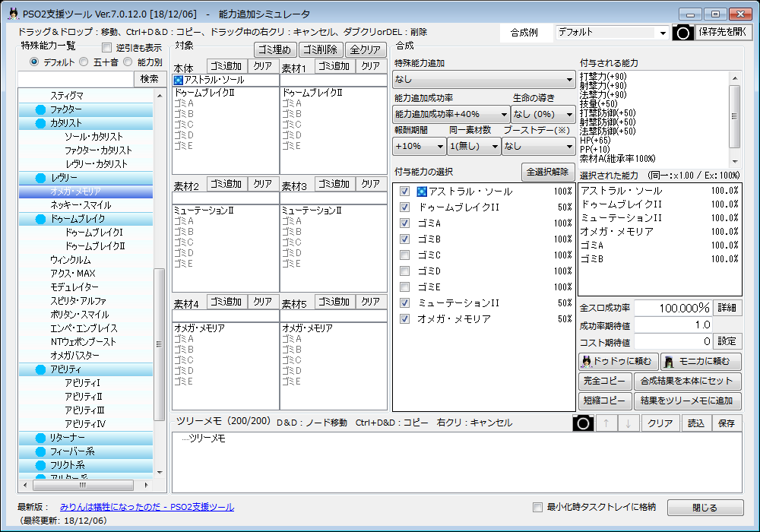Click the 検索 search button

click(x=149, y=79)
